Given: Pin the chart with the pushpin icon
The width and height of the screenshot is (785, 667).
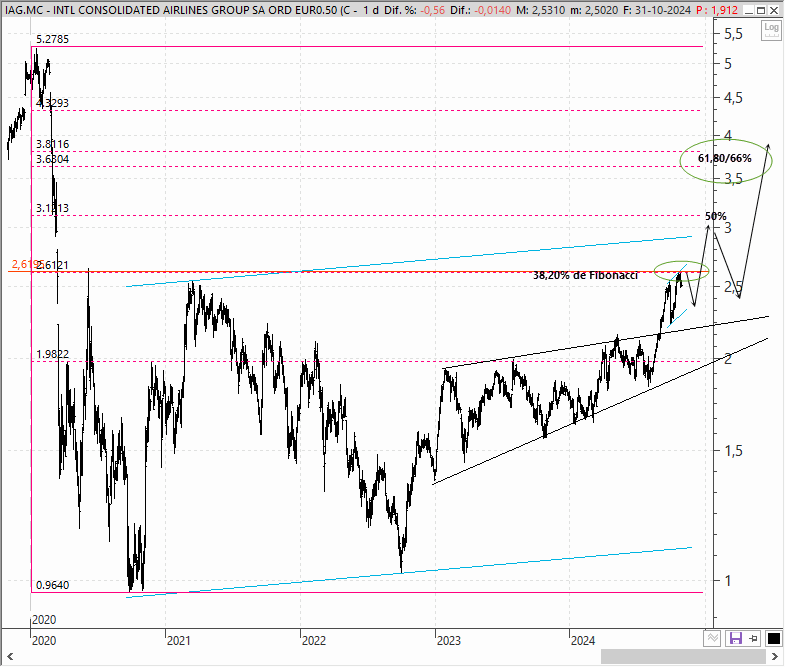Looking at the screenshot, I should (753, 638).
